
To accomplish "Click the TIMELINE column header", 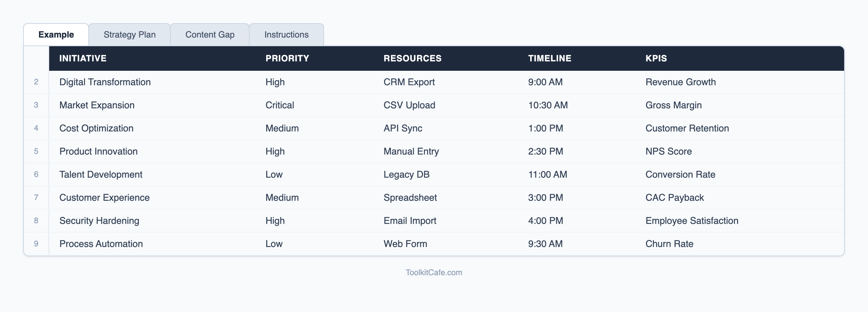I will (x=549, y=58).
